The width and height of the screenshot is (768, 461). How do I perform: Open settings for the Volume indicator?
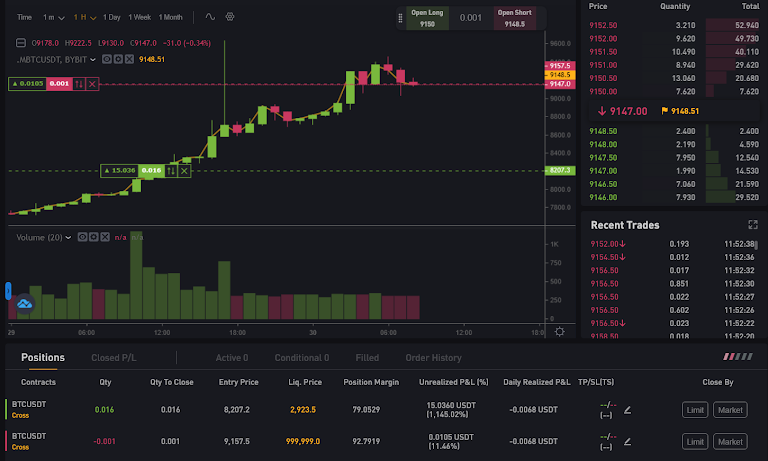[93, 237]
